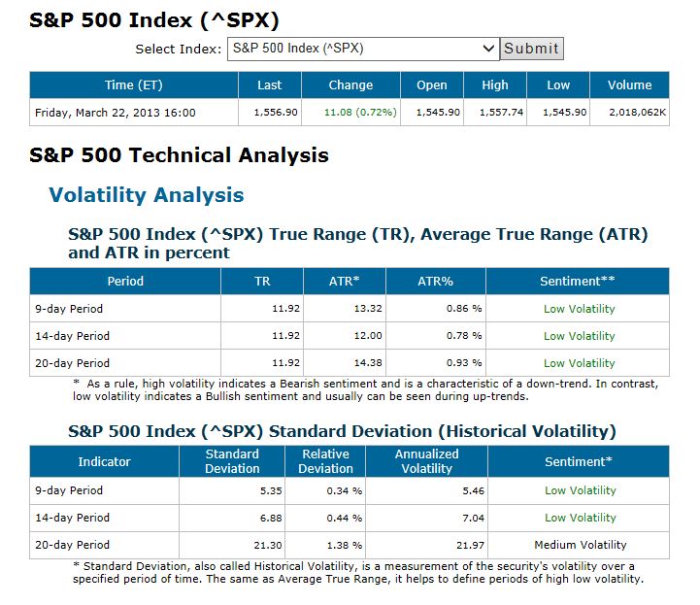The height and width of the screenshot is (605, 700).
Task: Click the Last price value 1,556.90
Action: pyautogui.click(x=274, y=113)
